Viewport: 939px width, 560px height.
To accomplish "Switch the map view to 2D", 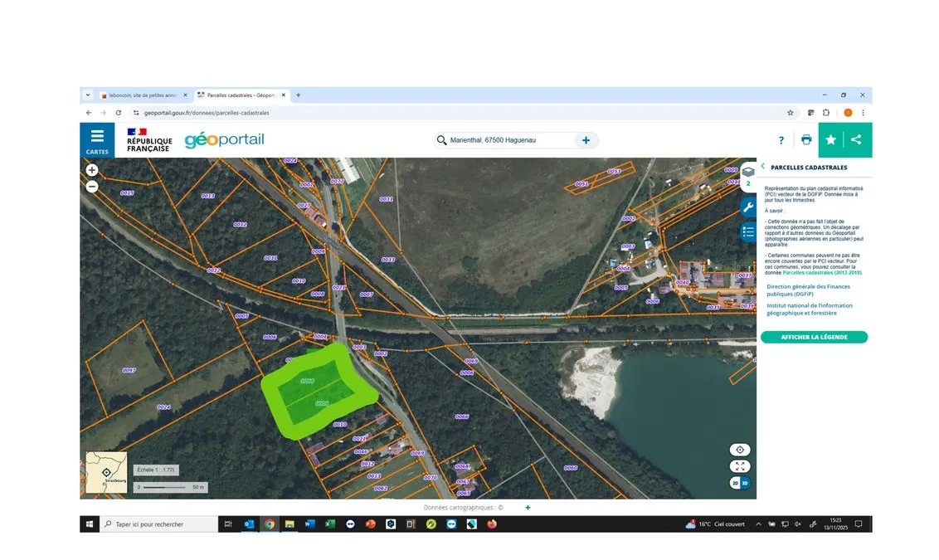I will click(736, 483).
